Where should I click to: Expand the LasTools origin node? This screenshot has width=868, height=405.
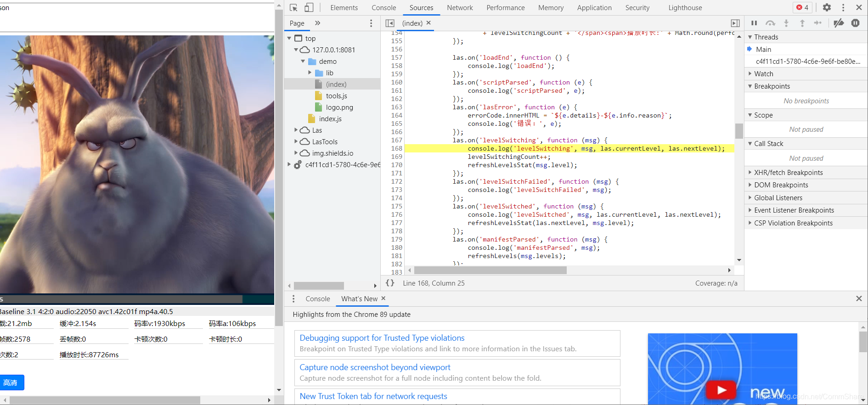tap(296, 142)
